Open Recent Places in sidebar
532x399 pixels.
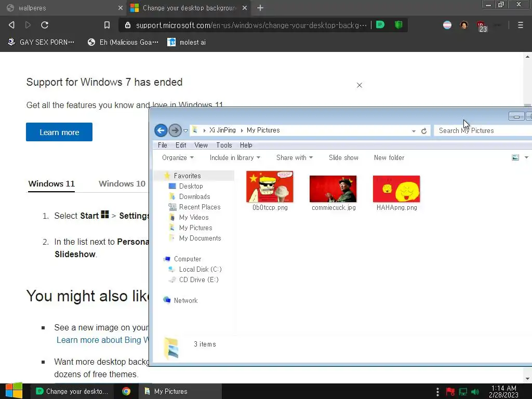pos(199,207)
